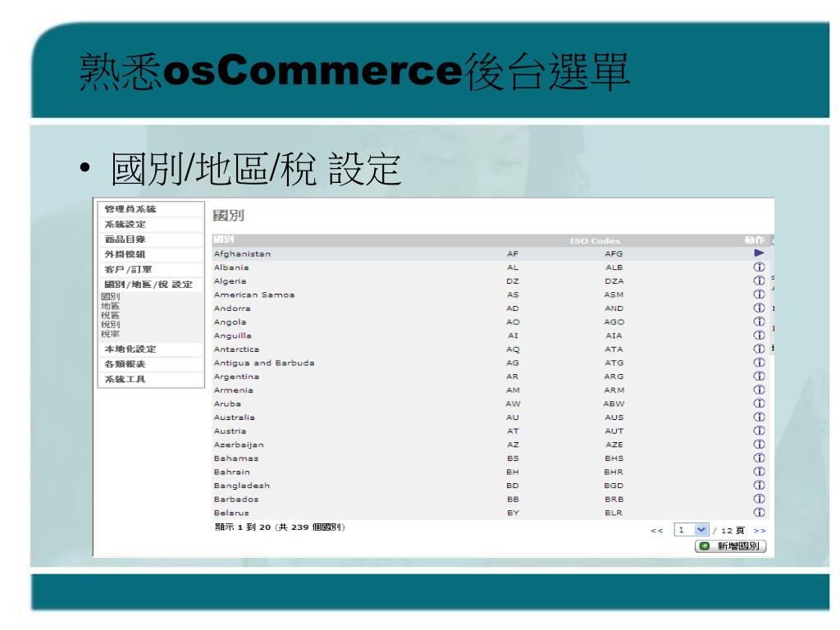Click the 新增國別 button
This screenshot has height=630, width=840.
pyautogui.click(x=731, y=546)
